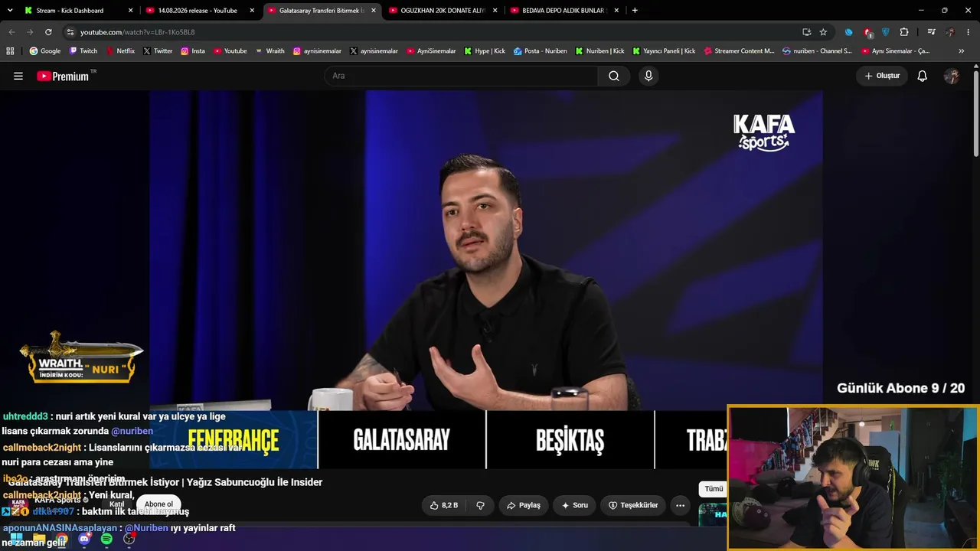Close the Stream - Kick Dashboard tab
The height and width of the screenshot is (551, 980).
pyautogui.click(x=130, y=11)
